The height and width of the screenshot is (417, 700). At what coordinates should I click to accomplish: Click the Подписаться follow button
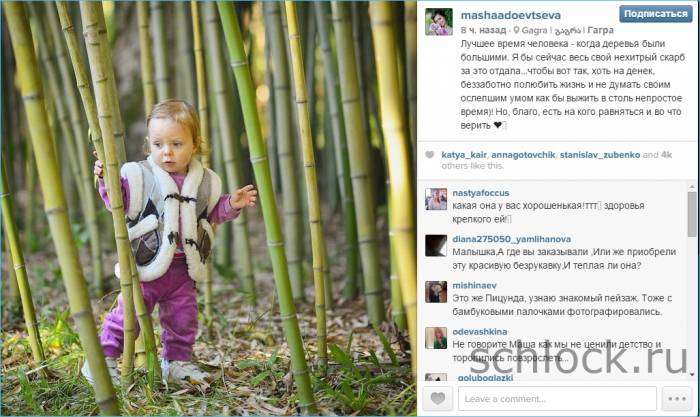(655, 14)
